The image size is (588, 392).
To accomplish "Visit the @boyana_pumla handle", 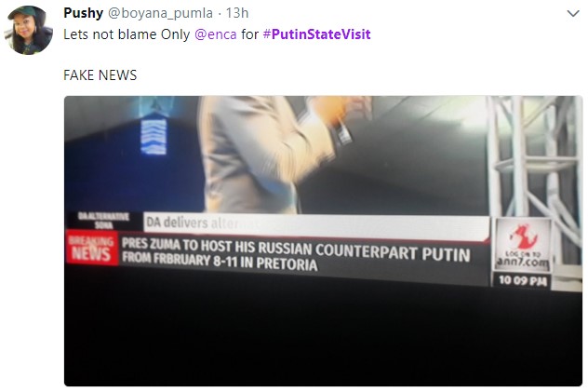I will 160,13.
